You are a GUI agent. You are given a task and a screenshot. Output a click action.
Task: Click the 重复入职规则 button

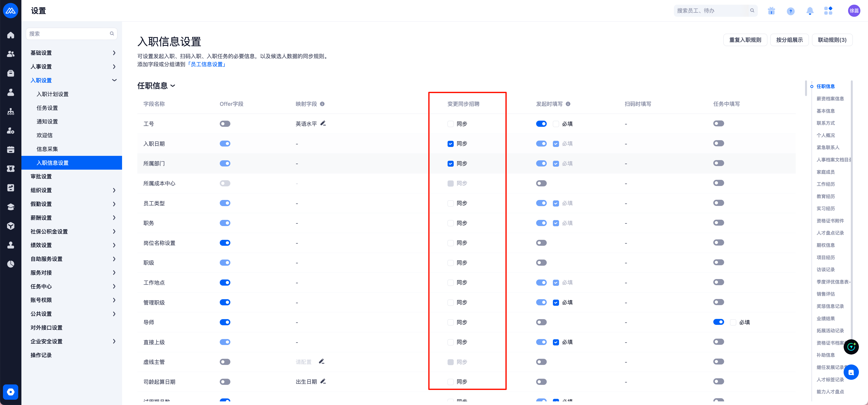745,40
